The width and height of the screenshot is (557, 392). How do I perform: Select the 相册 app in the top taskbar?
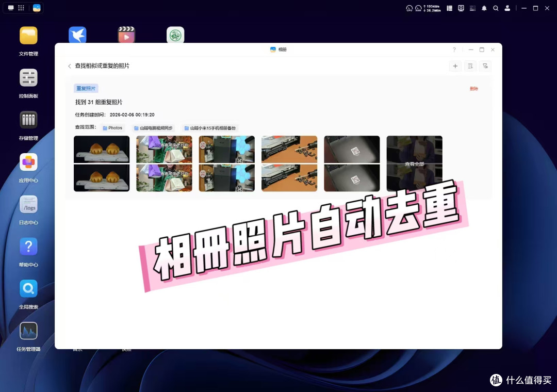[37, 8]
